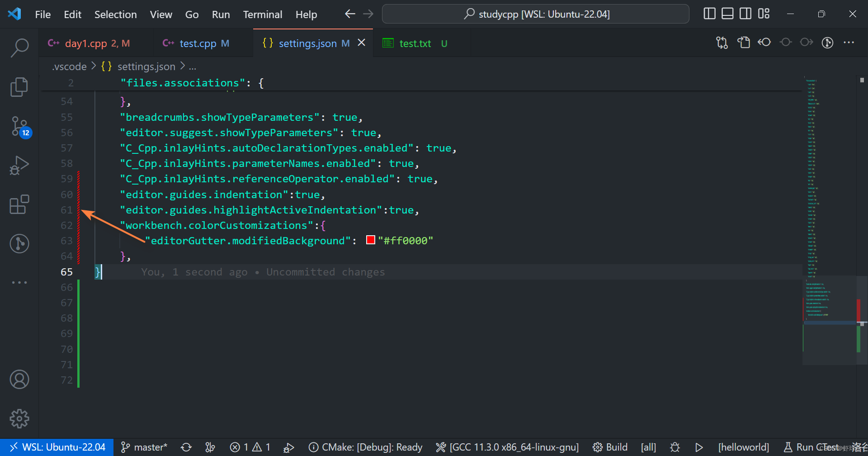Click the git graph status bar icon
This screenshot has width=868, height=456.
pos(210,447)
